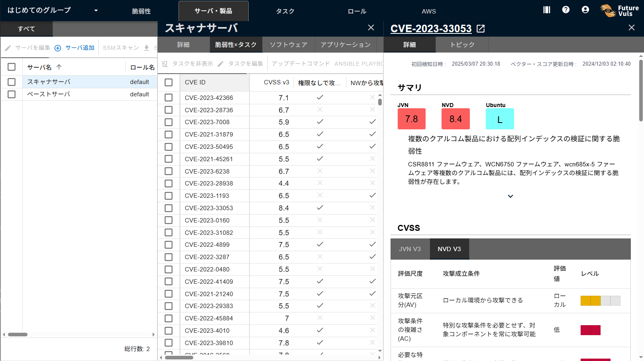Check the CVE-2022-4899 checkbox
644x361 pixels.
[x=169, y=244]
